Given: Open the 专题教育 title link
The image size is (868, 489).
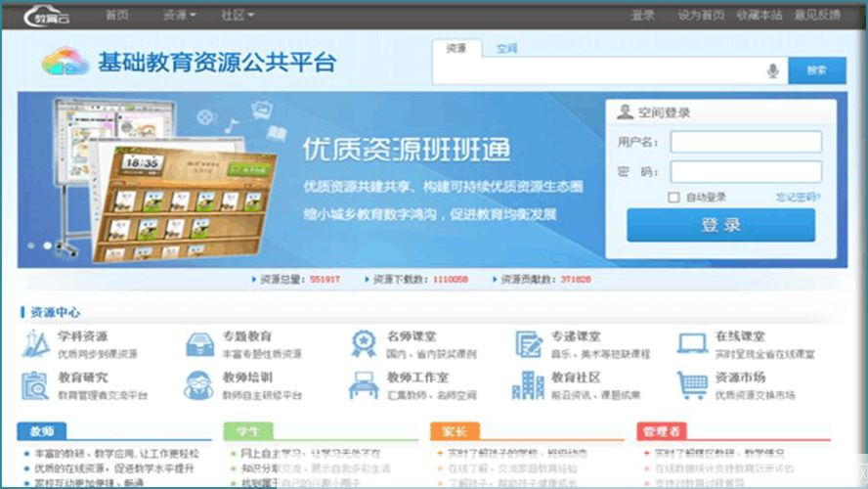Looking at the screenshot, I should point(247,336).
